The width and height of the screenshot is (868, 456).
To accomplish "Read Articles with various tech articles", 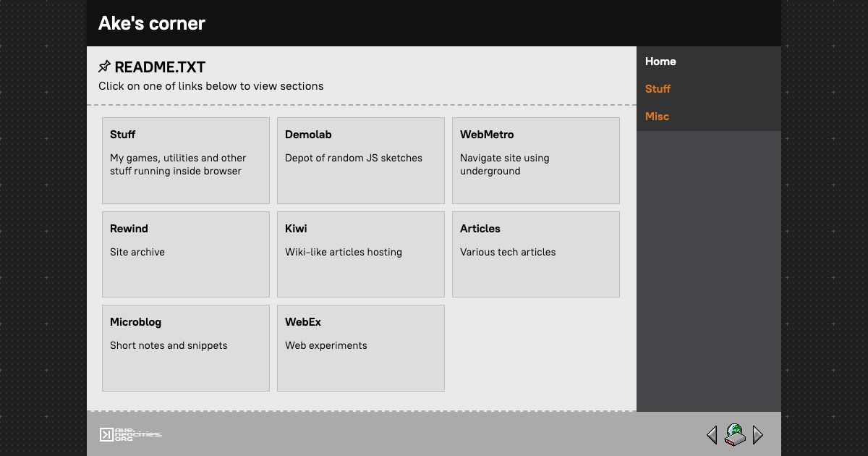I will pyautogui.click(x=535, y=253).
